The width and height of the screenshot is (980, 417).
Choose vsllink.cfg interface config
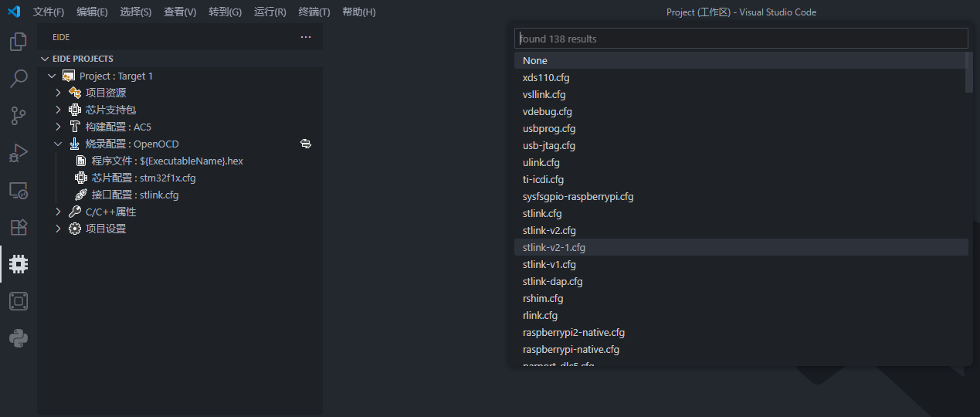tap(740, 94)
